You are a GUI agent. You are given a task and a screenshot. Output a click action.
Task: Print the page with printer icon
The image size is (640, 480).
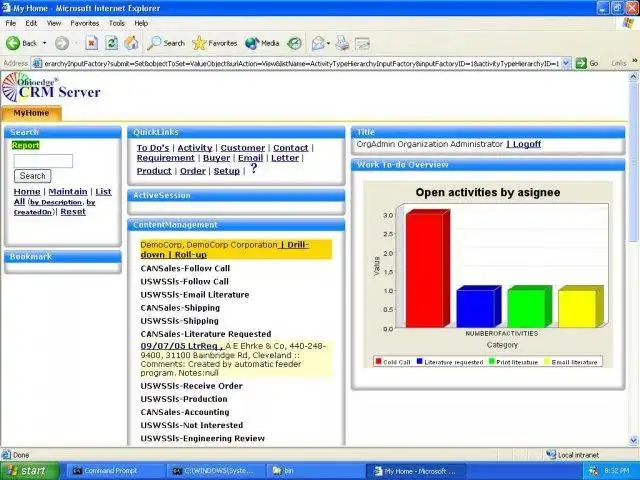click(342, 43)
